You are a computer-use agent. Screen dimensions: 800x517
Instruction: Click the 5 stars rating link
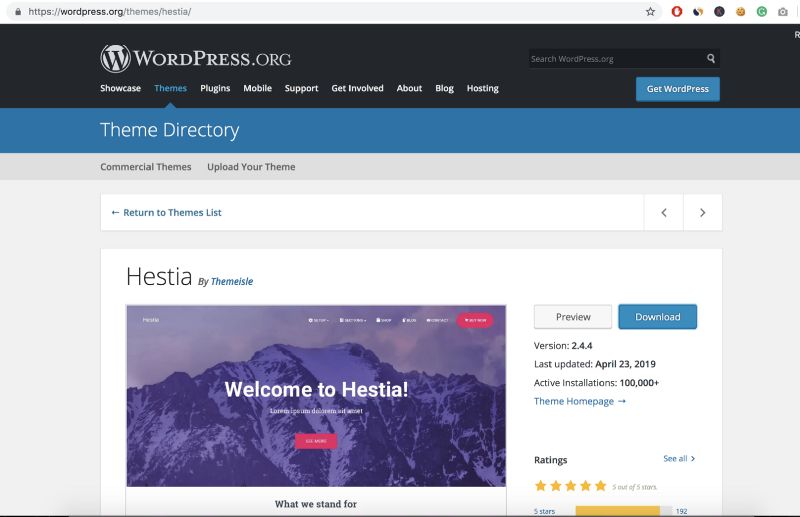coord(544,511)
